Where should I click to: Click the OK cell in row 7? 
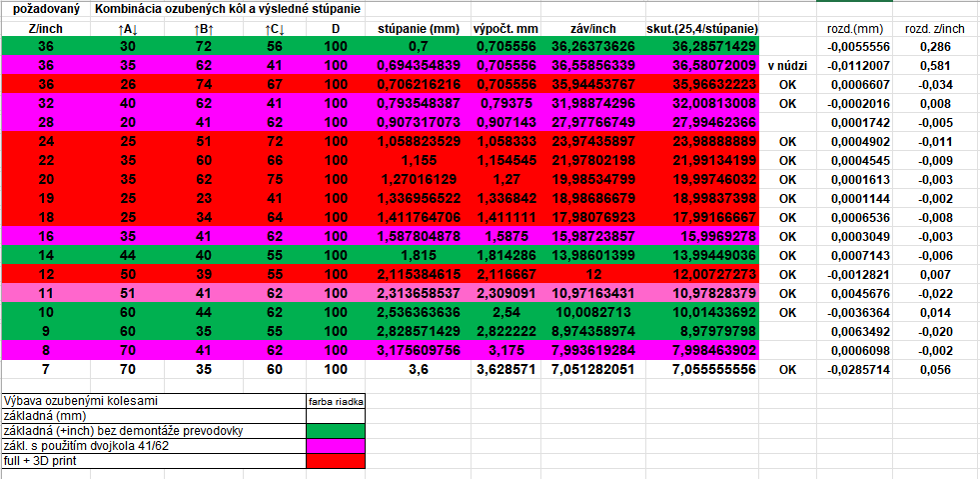(788, 369)
